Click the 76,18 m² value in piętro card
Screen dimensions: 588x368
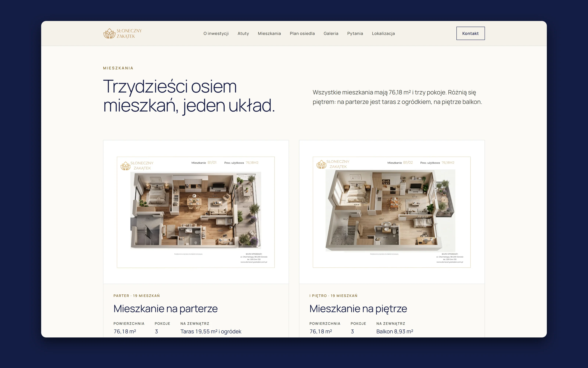pos(321,332)
